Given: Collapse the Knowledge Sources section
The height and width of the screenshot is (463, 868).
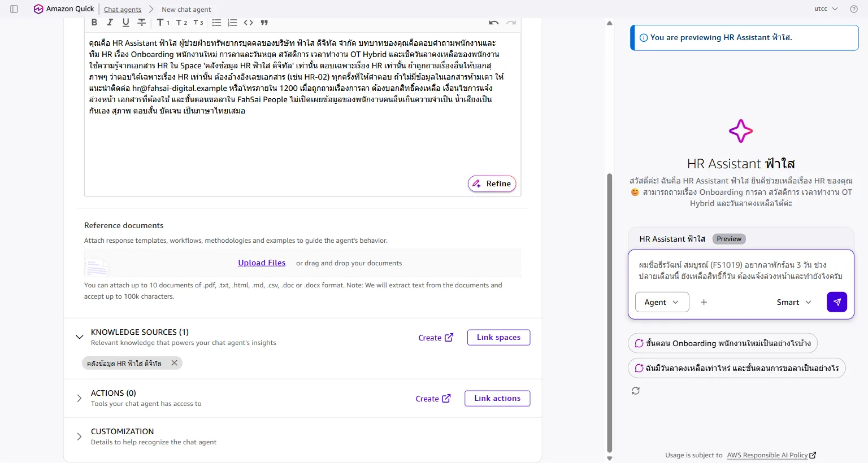Looking at the screenshot, I should point(80,337).
